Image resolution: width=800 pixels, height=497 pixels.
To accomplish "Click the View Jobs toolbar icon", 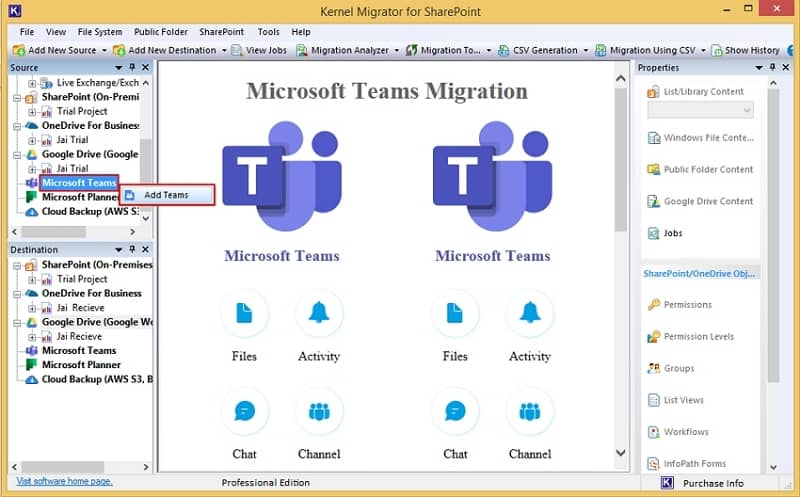I will (236, 50).
